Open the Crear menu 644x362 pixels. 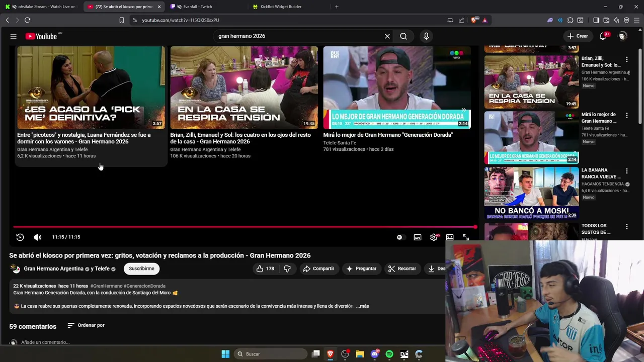577,36
